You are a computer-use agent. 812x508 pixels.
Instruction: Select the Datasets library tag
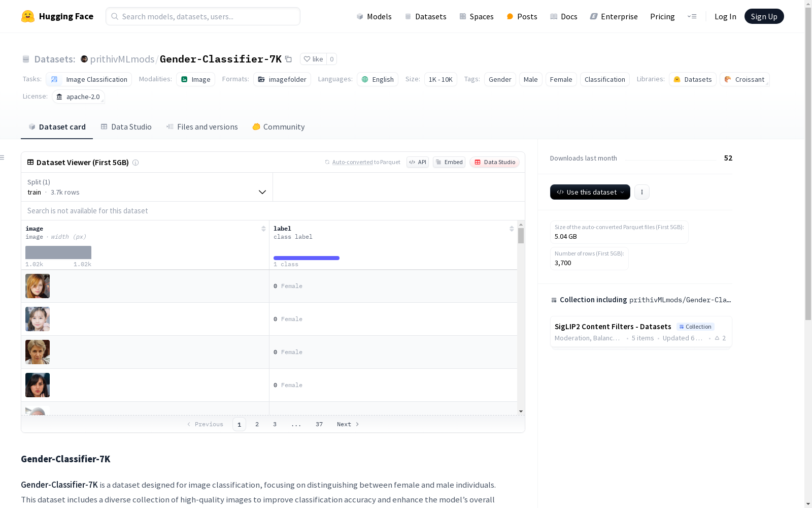pyautogui.click(x=693, y=79)
